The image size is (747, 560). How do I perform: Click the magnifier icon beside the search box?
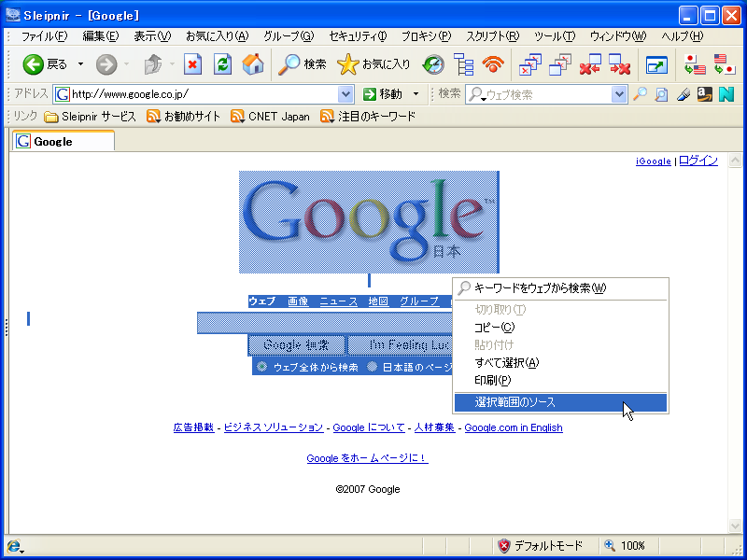640,94
